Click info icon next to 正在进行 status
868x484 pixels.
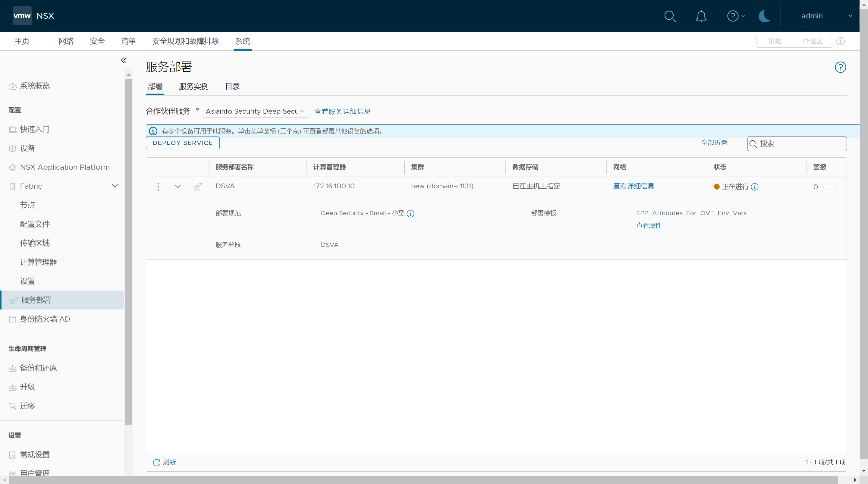(x=755, y=187)
